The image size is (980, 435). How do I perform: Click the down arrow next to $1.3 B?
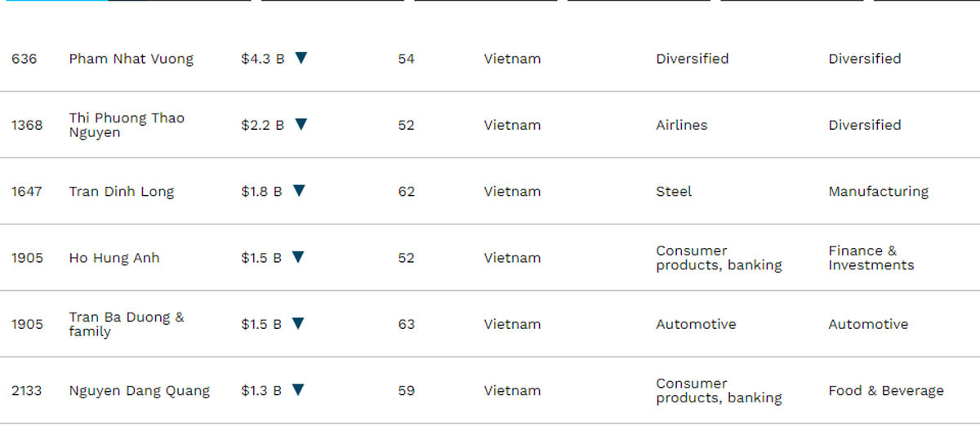pyautogui.click(x=298, y=390)
